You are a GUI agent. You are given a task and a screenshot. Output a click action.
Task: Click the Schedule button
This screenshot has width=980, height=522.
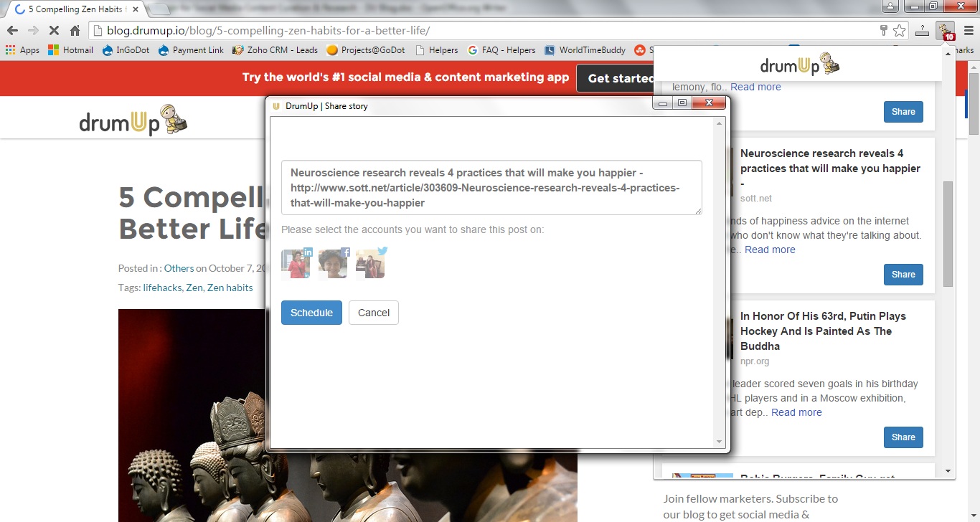coord(311,313)
